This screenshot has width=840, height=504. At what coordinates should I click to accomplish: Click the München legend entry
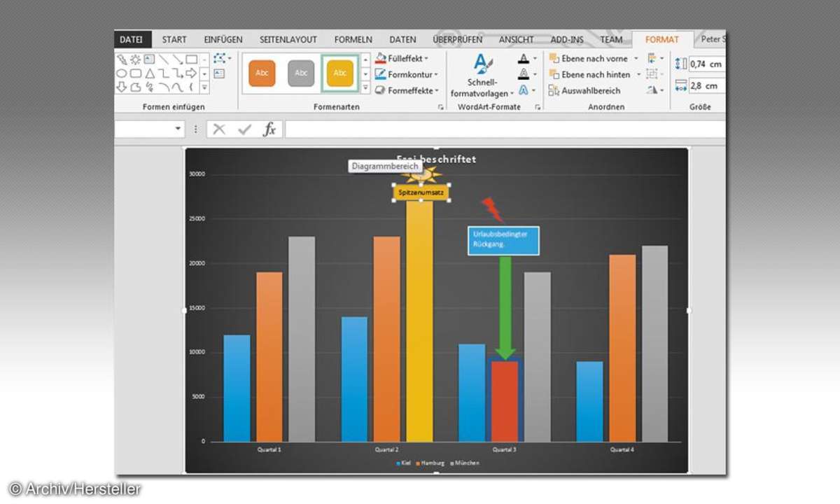point(464,463)
